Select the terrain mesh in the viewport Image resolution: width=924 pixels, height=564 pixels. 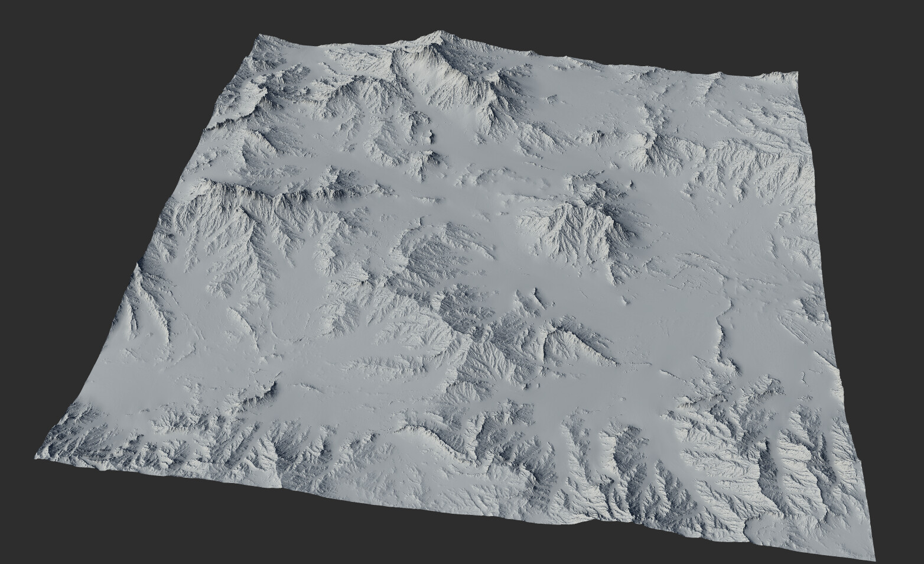(455, 296)
